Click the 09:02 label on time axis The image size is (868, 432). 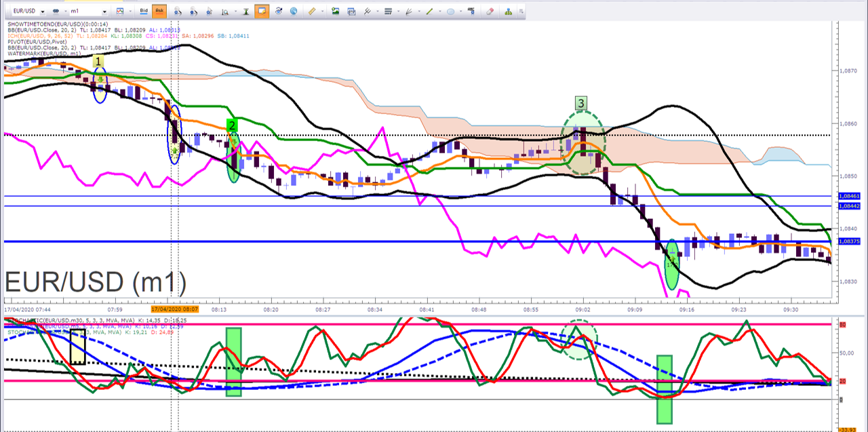coord(583,309)
